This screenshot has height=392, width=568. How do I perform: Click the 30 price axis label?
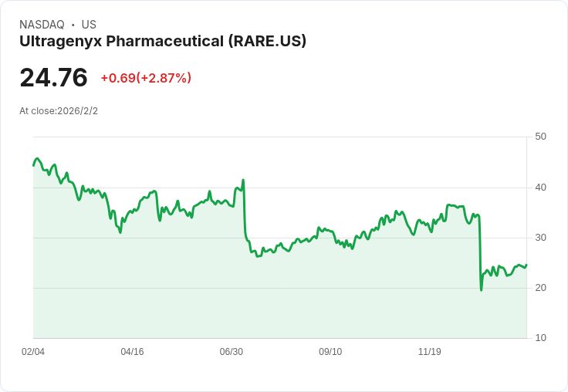point(540,238)
